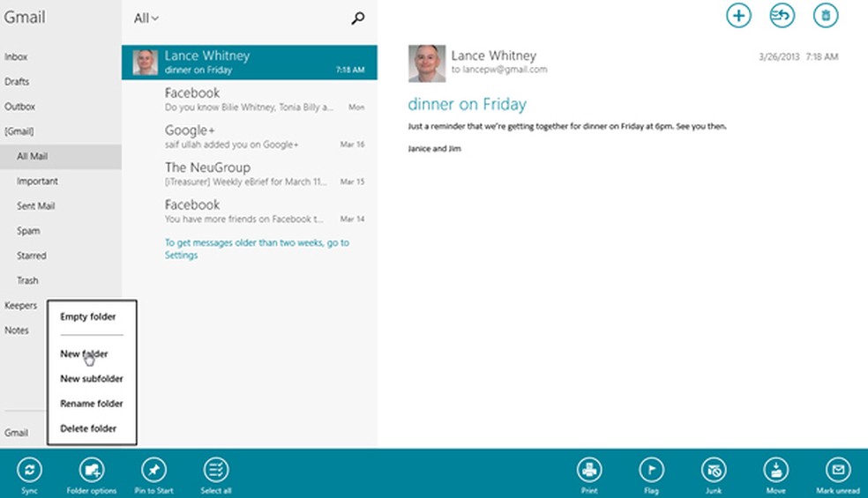
Task: Mark the message as Junk
Action: 714,471
